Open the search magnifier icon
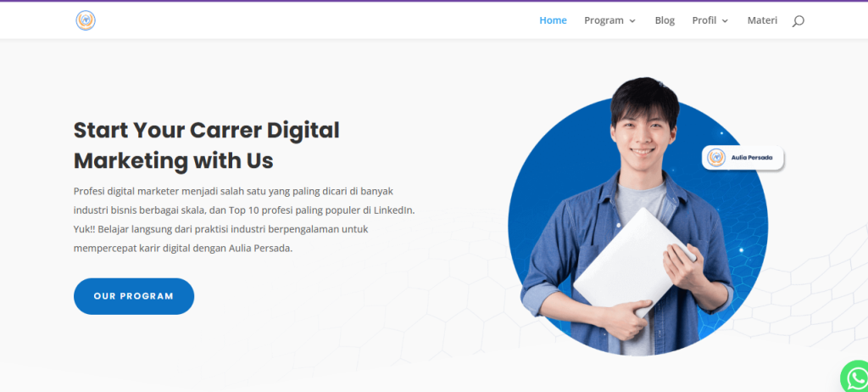Screen dimensions: 868x392 point(798,21)
